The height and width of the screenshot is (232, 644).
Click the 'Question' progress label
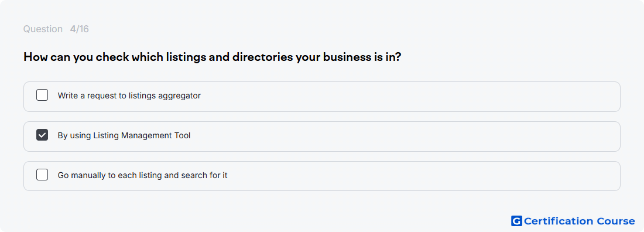[43, 29]
